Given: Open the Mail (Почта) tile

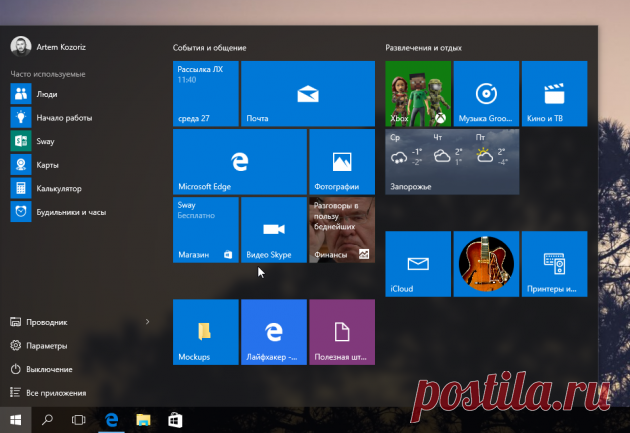Looking at the screenshot, I should [308, 94].
